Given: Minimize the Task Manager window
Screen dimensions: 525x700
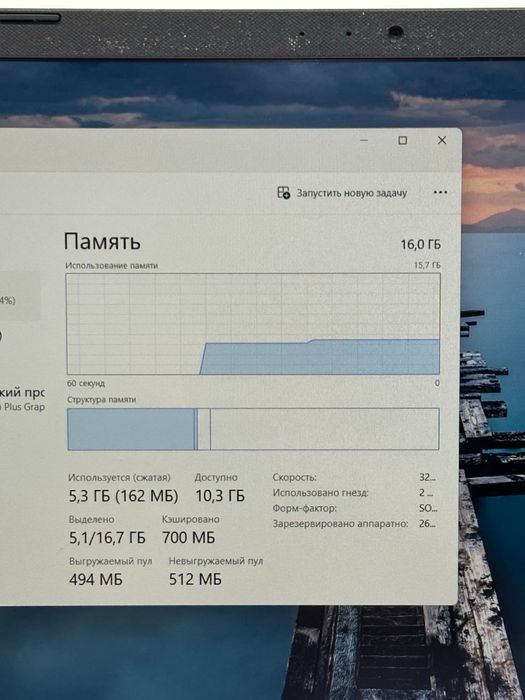Looking at the screenshot, I should (364, 140).
